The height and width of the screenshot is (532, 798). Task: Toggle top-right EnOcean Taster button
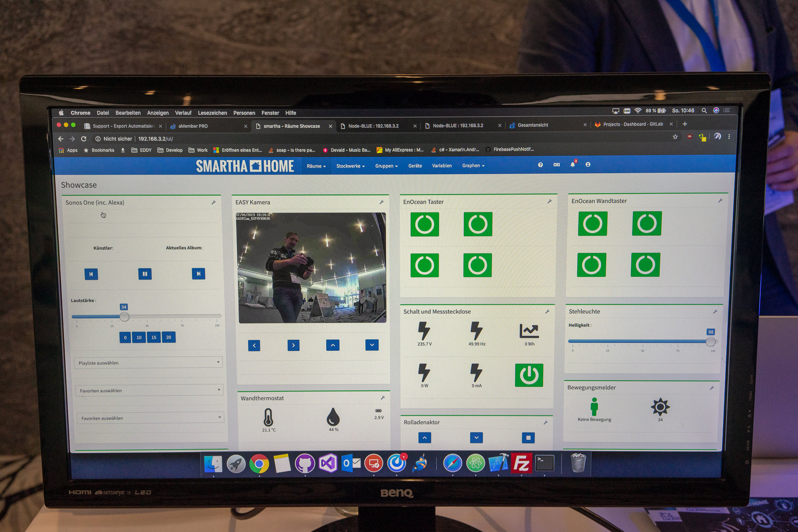click(x=478, y=224)
